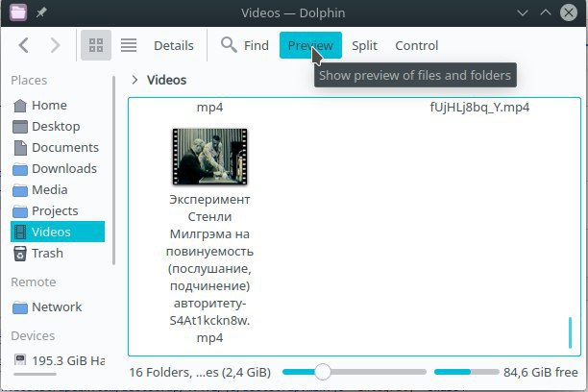Click the Places panel scrollbar
The width and height of the screenshot is (588, 392).
(x=113, y=170)
